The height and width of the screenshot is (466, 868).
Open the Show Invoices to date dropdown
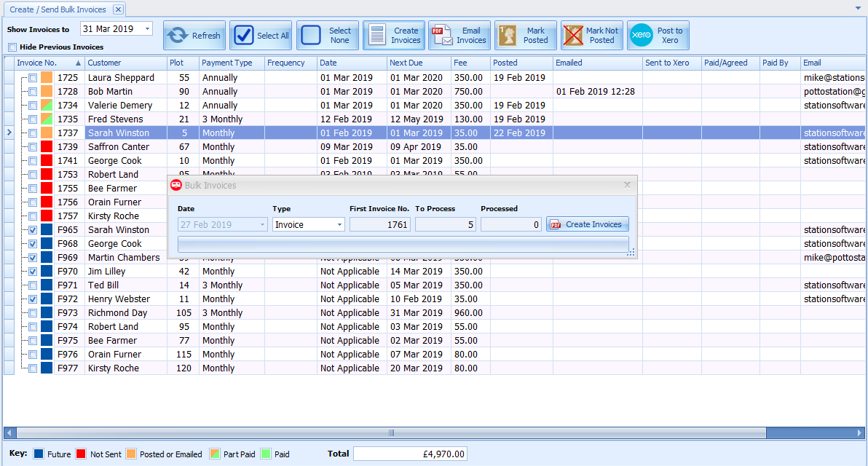[148, 29]
